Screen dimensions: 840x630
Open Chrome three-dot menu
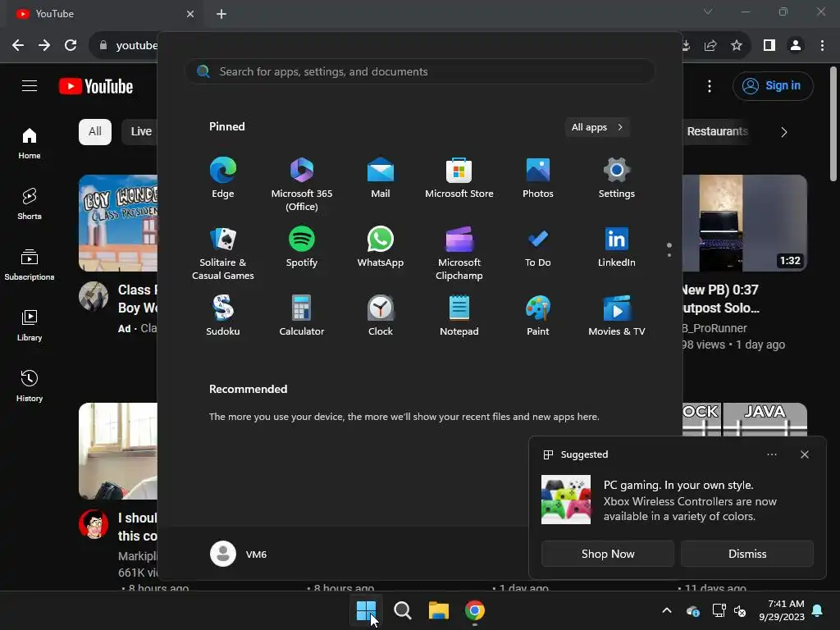point(822,46)
